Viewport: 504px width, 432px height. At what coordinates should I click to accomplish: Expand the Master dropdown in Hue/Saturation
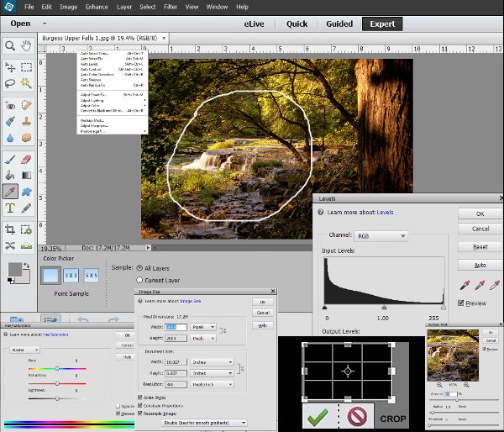point(24,350)
